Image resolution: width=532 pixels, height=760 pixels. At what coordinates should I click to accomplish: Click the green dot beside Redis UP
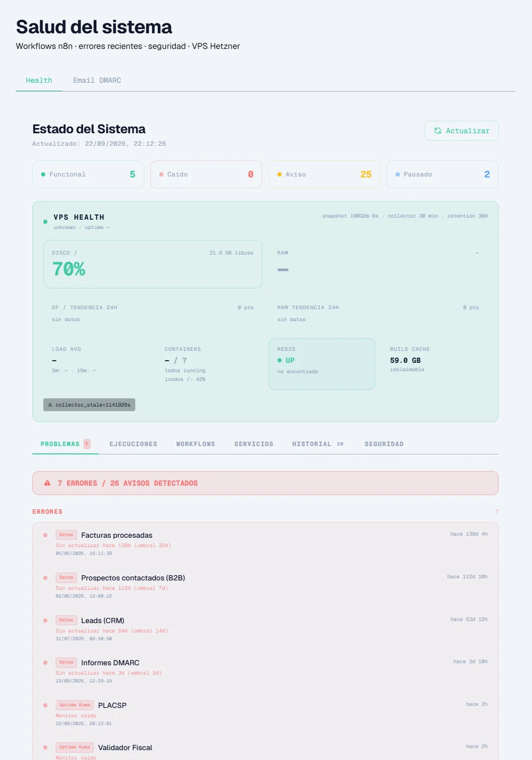[280, 360]
